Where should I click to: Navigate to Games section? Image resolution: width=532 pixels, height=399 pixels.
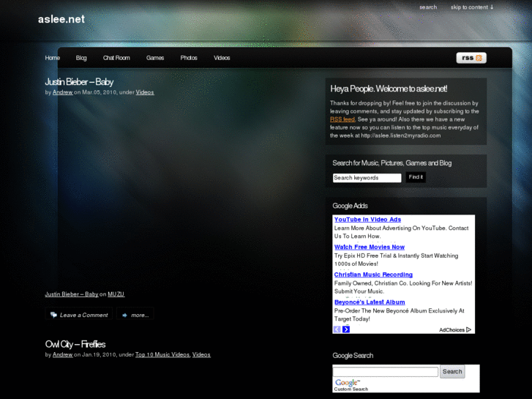155,58
